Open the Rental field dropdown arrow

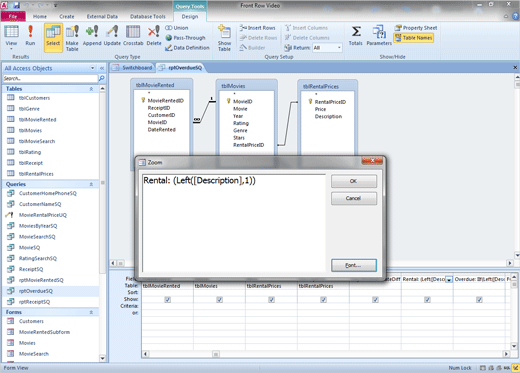449,280
